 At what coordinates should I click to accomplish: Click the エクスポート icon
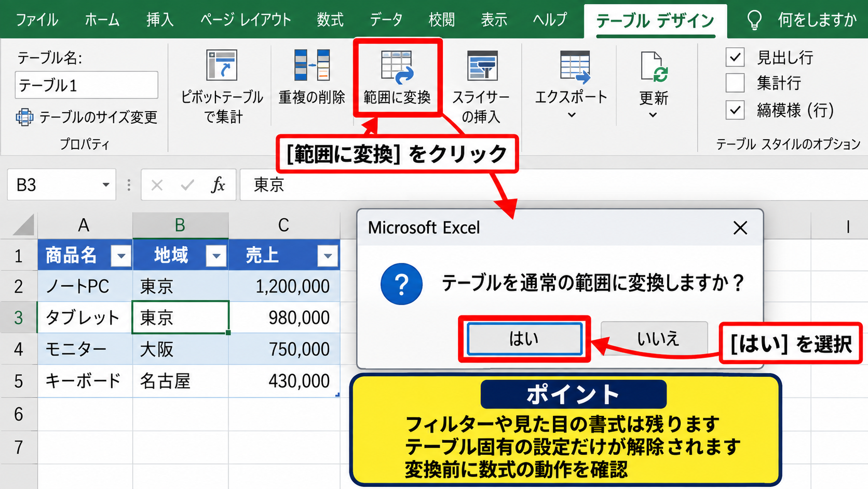pyautogui.click(x=575, y=67)
